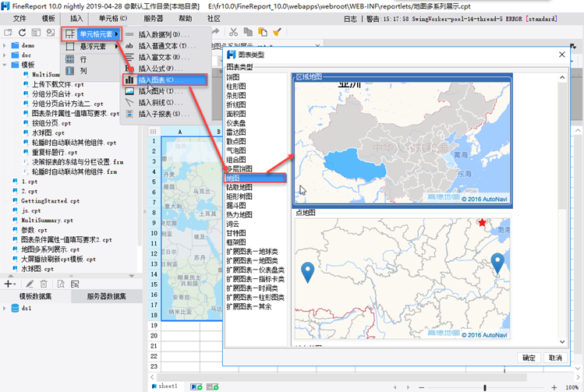584x392 pixels.
Task: Click the delete dataset trash icon
Action: (44, 284)
